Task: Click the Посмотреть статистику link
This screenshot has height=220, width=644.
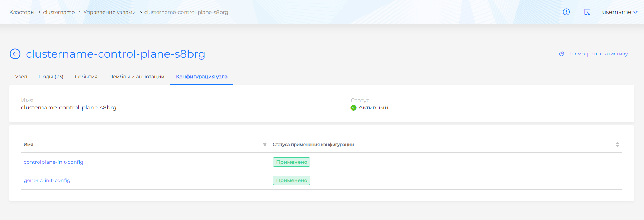Action: (x=597, y=54)
